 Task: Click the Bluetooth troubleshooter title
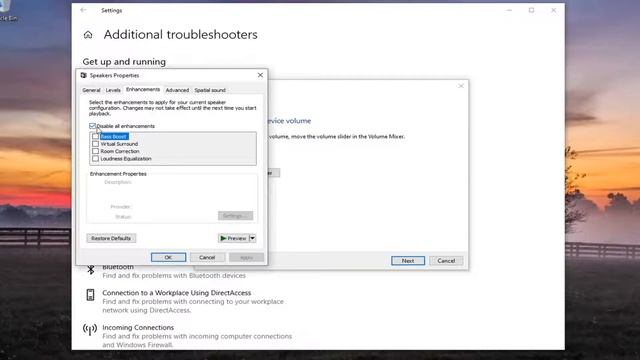(x=118, y=267)
